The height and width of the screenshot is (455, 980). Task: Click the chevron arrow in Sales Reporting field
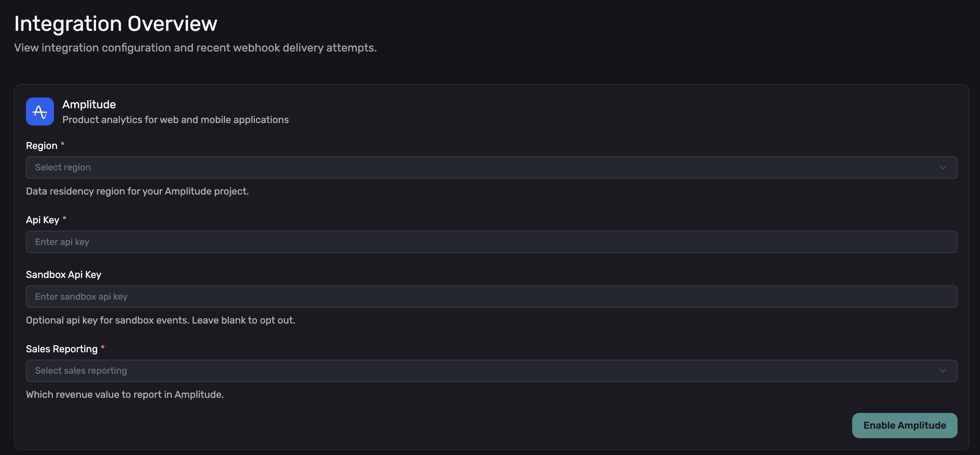[x=942, y=371]
